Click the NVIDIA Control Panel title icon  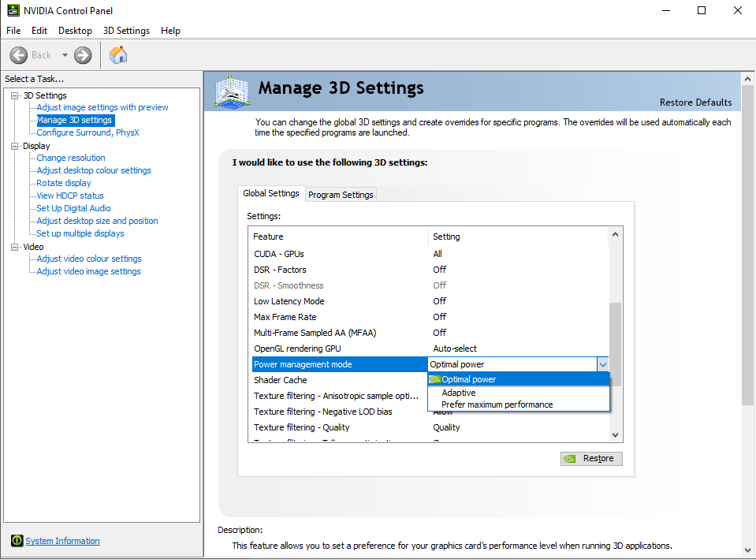click(13, 10)
